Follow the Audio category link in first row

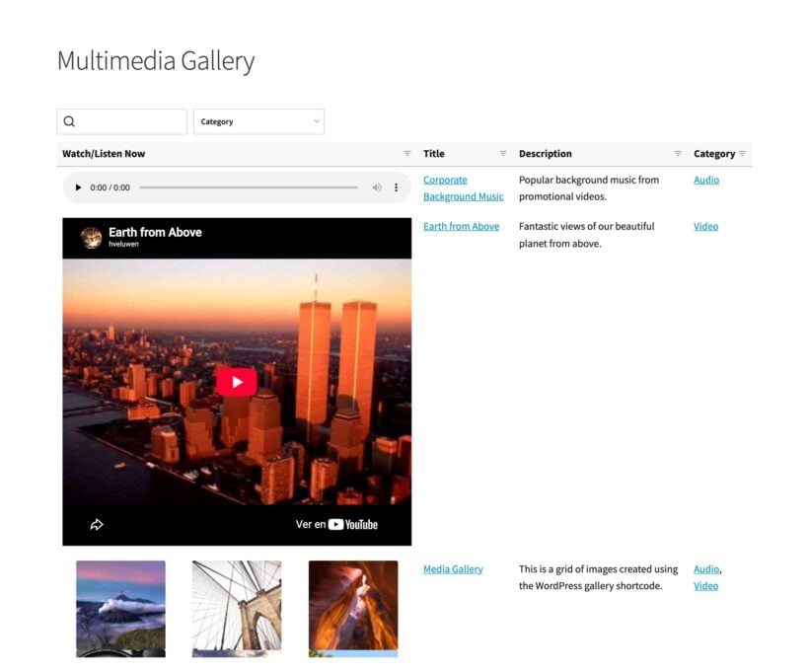(706, 181)
